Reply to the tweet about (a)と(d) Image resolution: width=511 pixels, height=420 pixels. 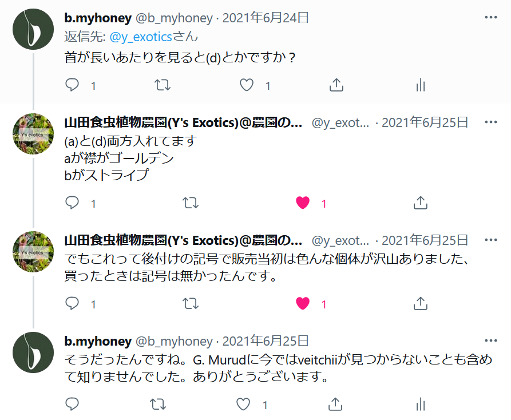pos(72,203)
